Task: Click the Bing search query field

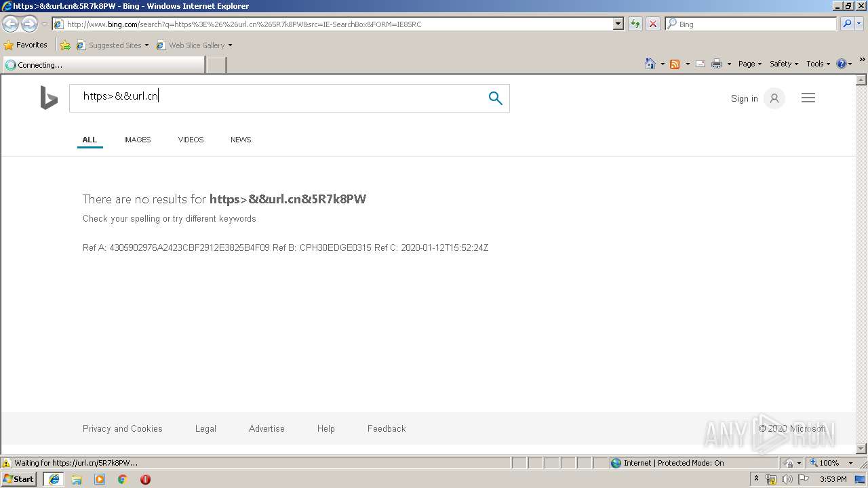Action: 278,98
